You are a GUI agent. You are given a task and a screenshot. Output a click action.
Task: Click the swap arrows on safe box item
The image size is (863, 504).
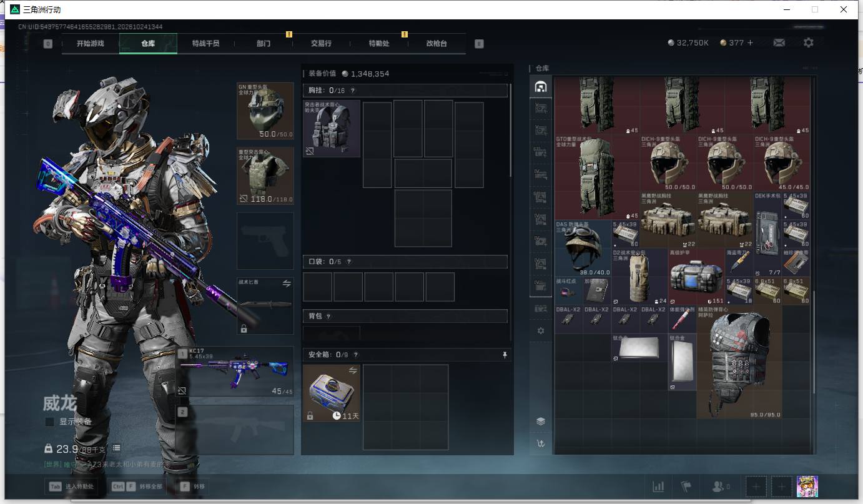click(353, 370)
